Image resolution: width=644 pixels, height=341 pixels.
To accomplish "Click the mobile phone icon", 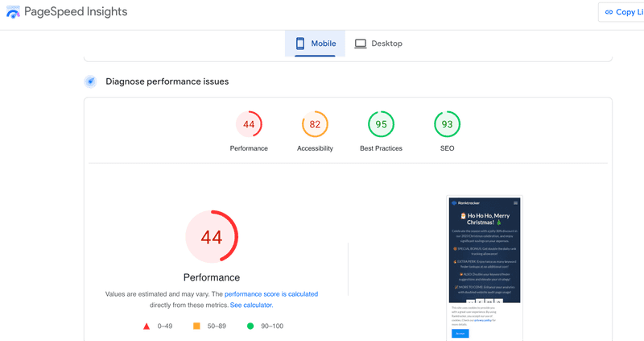I will pyautogui.click(x=300, y=44).
